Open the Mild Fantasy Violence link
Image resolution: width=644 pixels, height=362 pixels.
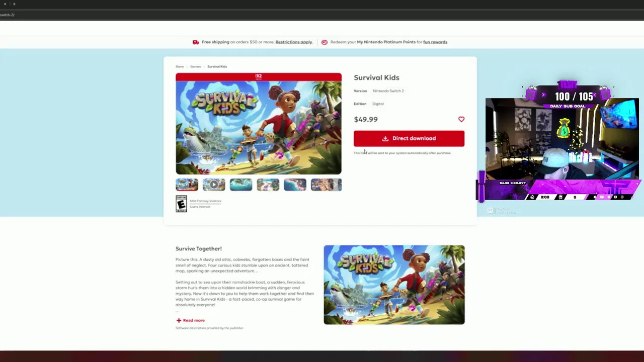[x=206, y=201]
